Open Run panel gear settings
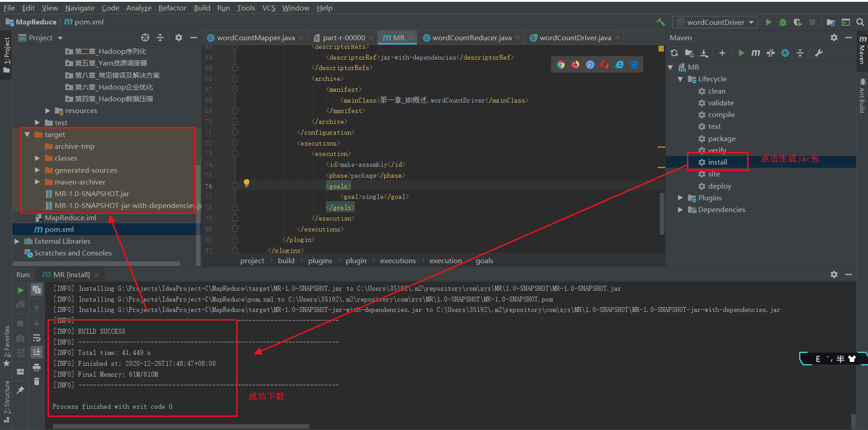The width and height of the screenshot is (868, 430). click(x=834, y=274)
